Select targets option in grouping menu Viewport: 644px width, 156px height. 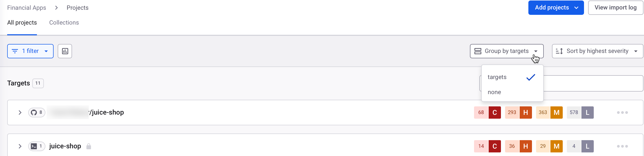pos(497,77)
